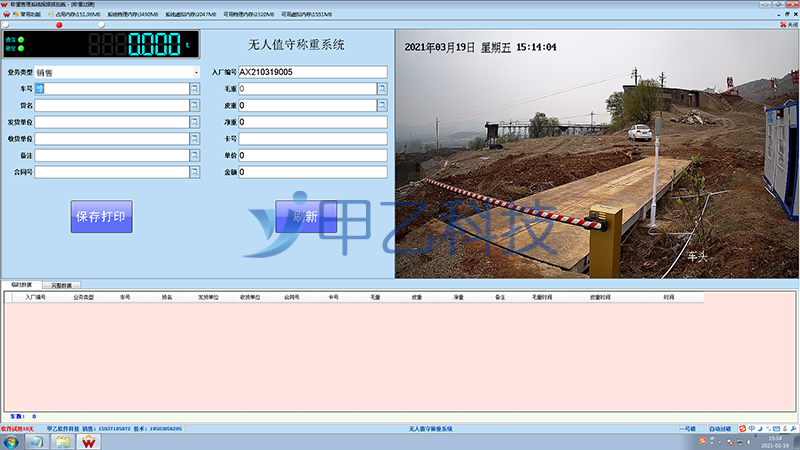The width and height of the screenshot is (800, 450).
Task: Open the lookup icon next to 货名
Action: pos(194,105)
